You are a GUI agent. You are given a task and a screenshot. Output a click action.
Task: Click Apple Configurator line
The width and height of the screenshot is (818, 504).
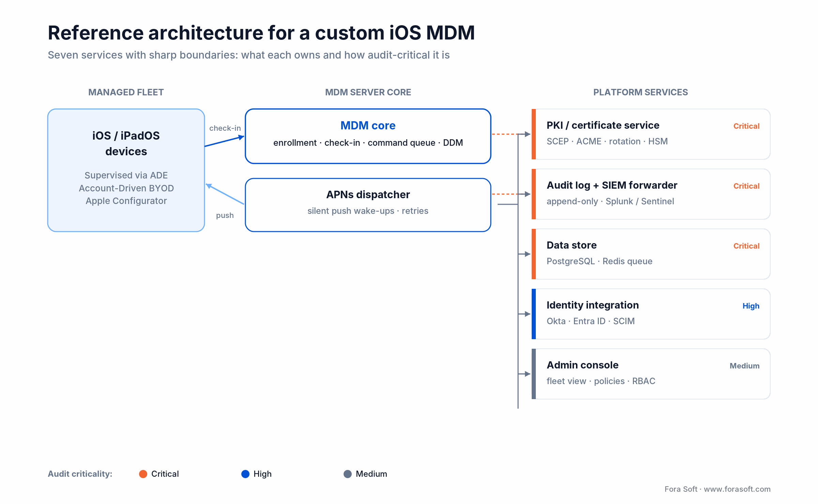tap(126, 201)
